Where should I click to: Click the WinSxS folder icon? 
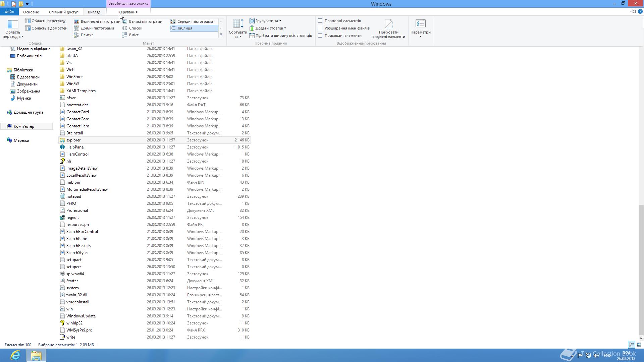62,84
